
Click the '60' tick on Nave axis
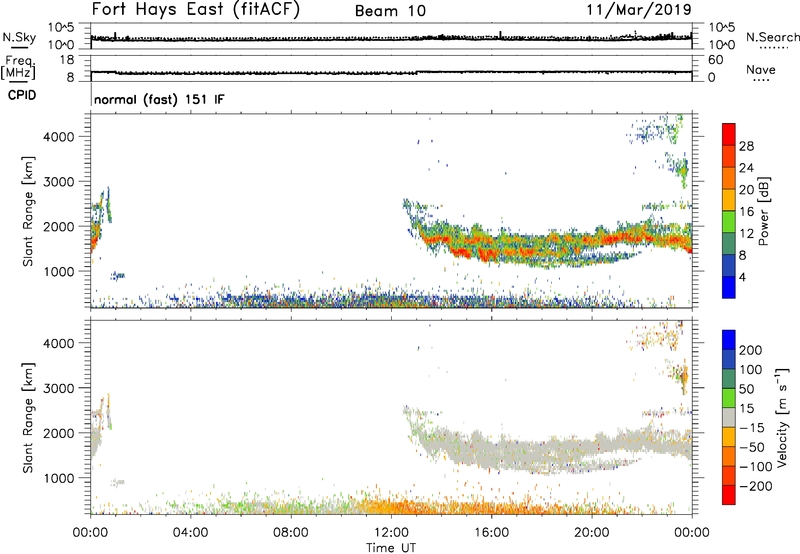[716, 60]
